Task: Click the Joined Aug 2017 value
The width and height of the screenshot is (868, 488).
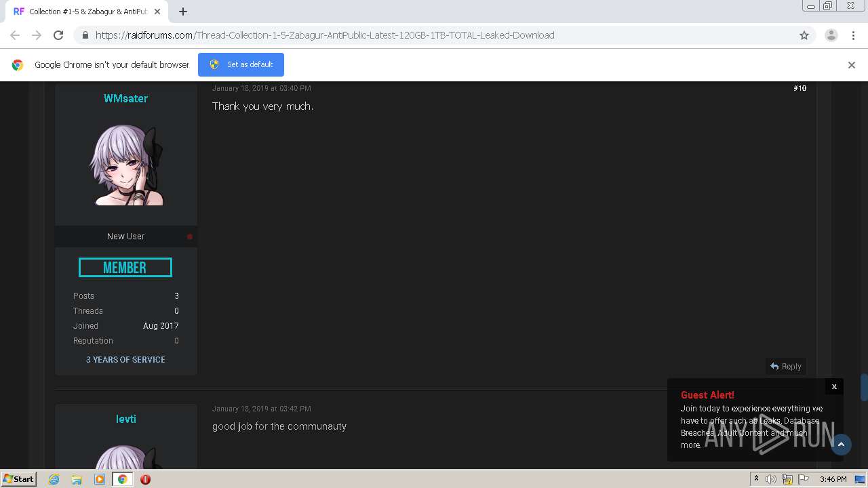Action: (161, 326)
